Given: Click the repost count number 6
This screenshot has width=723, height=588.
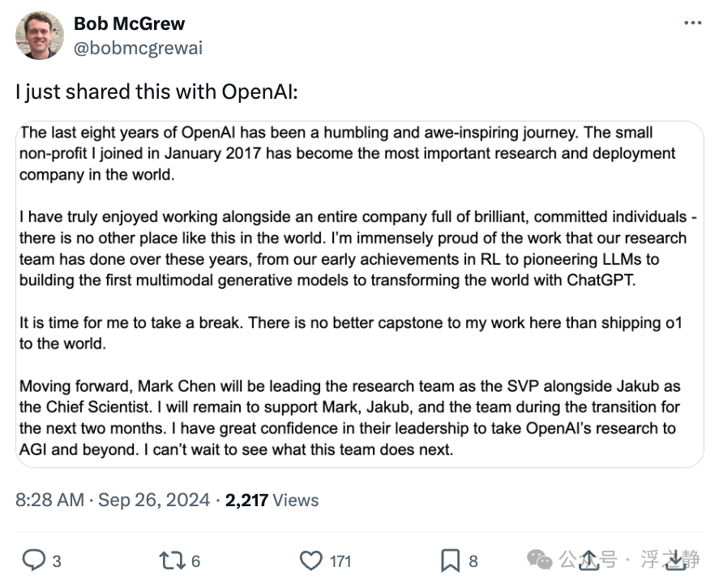Looking at the screenshot, I should 195,560.
